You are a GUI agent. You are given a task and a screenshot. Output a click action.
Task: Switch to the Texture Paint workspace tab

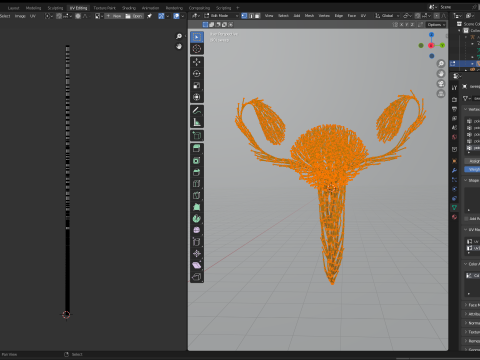(104, 8)
